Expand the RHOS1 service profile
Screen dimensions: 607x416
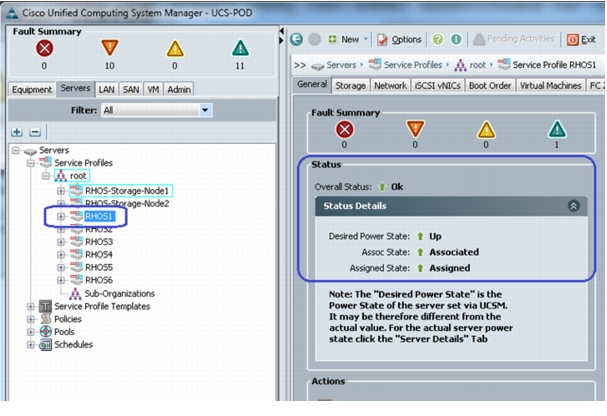(x=61, y=216)
